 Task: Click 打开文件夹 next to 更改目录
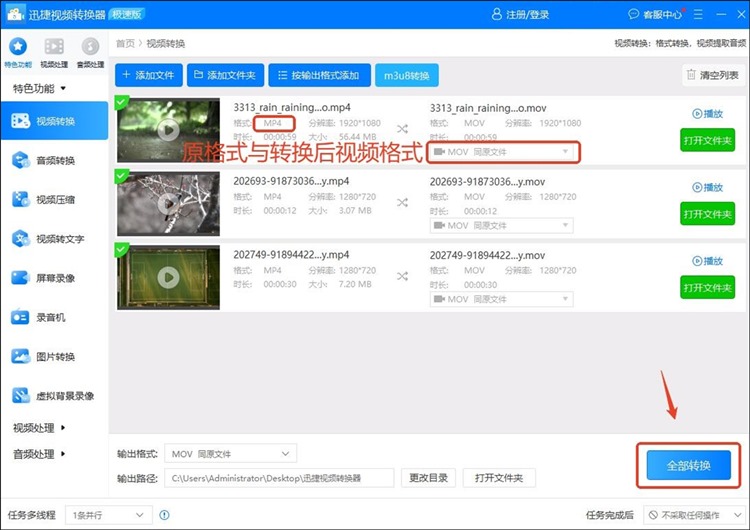tap(499, 478)
